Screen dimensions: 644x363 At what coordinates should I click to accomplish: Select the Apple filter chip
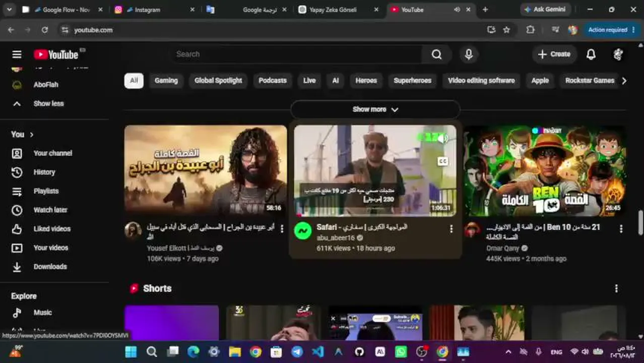click(540, 81)
